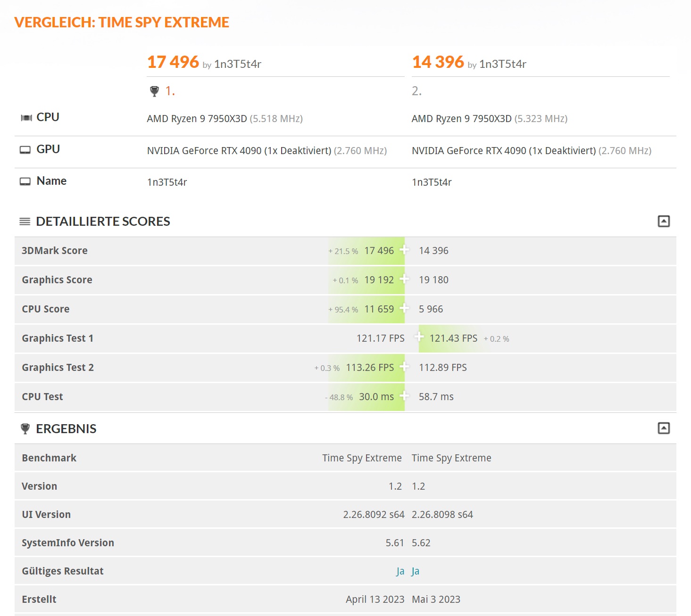The image size is (691, 616).
Task: Click the GPU monitor icon
Action: [x=25, y=150]
